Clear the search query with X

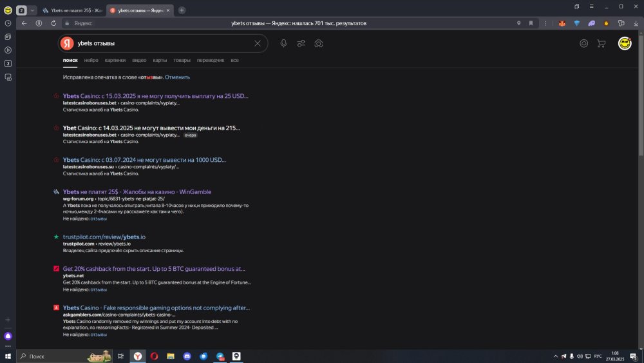point(258,43)
